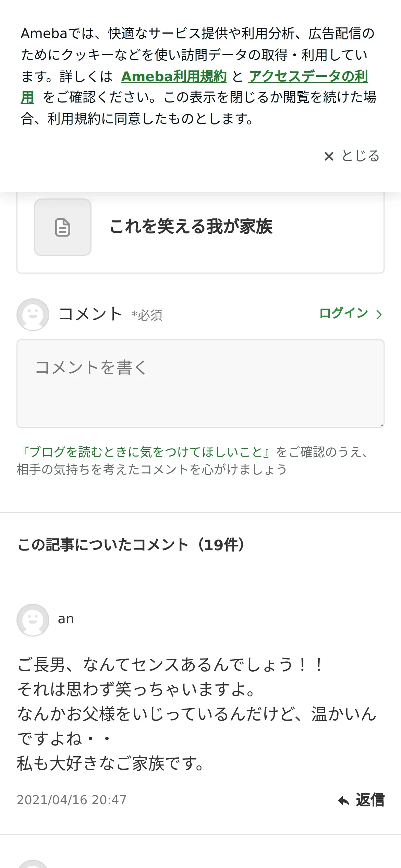Open the Ameba利用規約 link
The height and width of the screenshot is (868, 401).
point(174,76)
